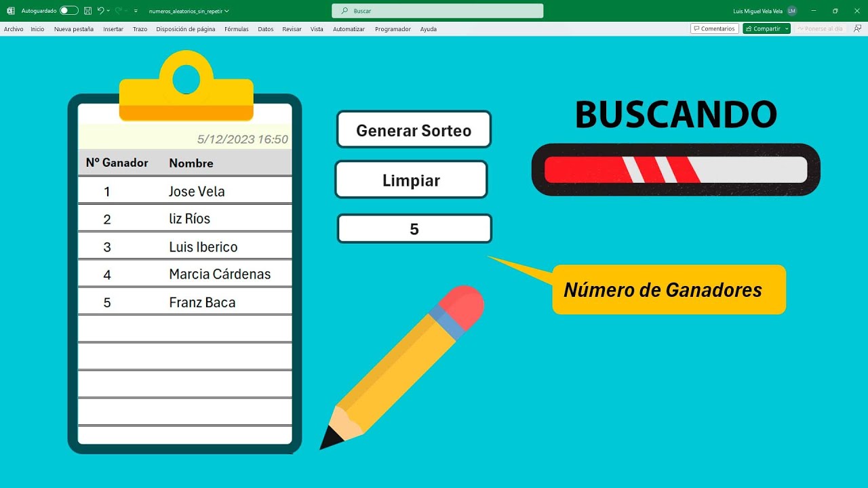Click winner number 4 cell

point(106,274)
